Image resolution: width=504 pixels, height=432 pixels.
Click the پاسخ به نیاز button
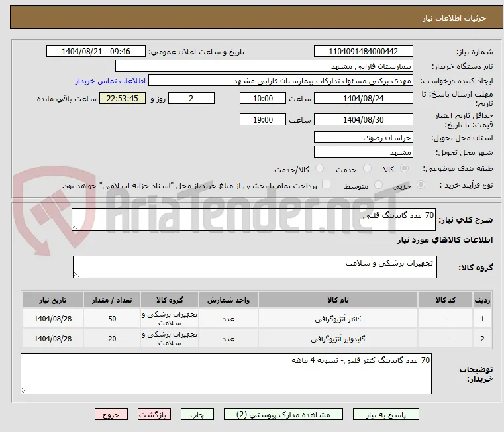385,414
